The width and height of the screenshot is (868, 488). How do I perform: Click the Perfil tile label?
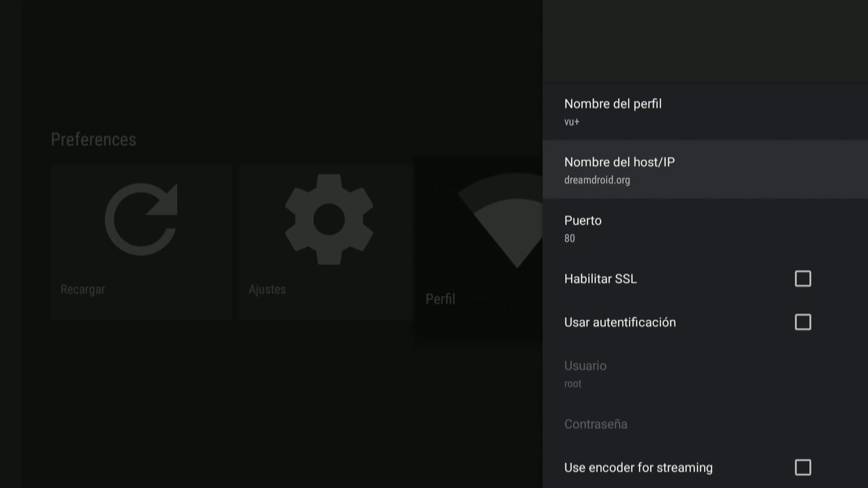point(440,299)
